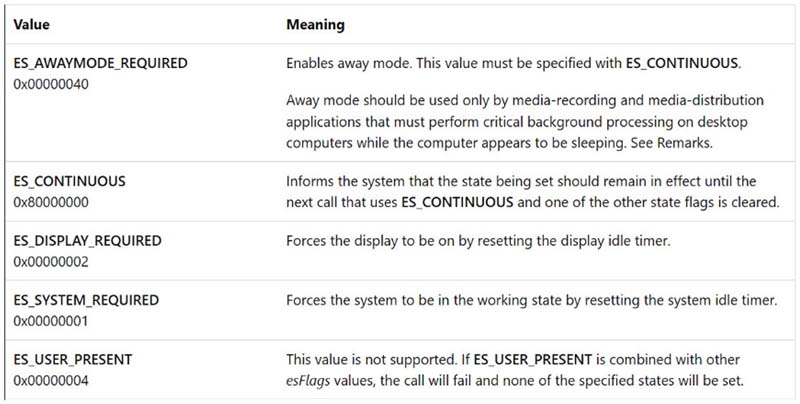Select the ES_DISPLAY_REQUIRED value name
The image size is (800, 404).
pos(88,241)
